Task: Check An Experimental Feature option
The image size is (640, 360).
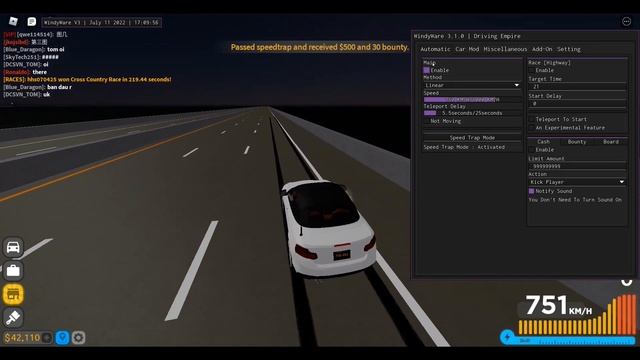Action: pyautogui.click(x=531, y=128)
